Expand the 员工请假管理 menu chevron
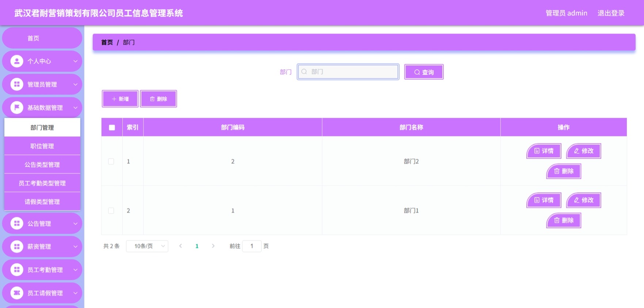This screenshot has height=308, width=644. 75,293
